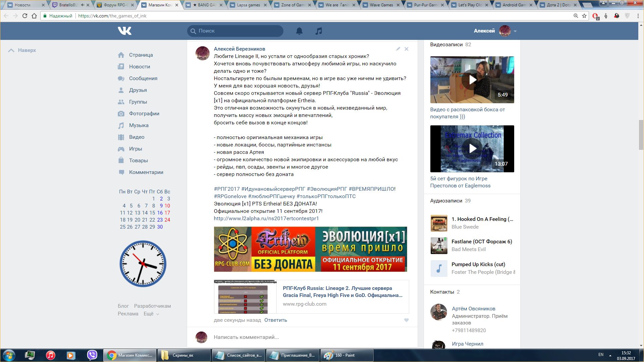
Task: Open contact Артём Овсяников
Action: [x=473, y=309]
